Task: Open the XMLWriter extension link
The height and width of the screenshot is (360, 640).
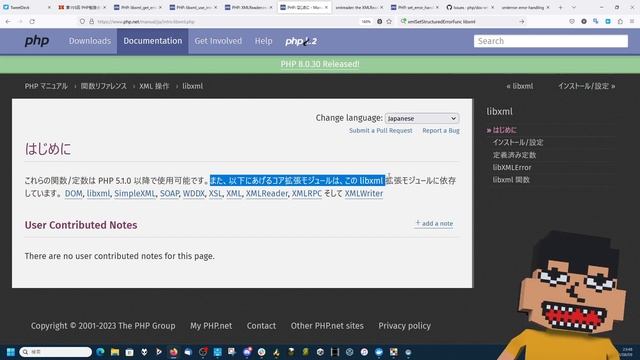Action: pos(364,193)
